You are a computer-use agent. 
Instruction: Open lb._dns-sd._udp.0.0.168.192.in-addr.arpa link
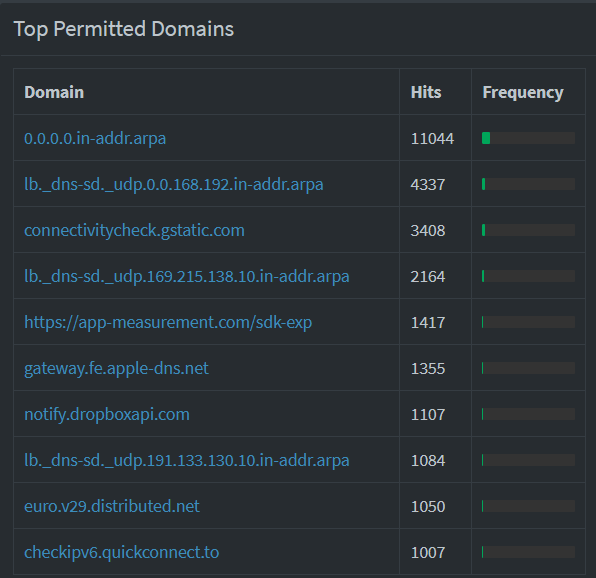coord(174,184)
